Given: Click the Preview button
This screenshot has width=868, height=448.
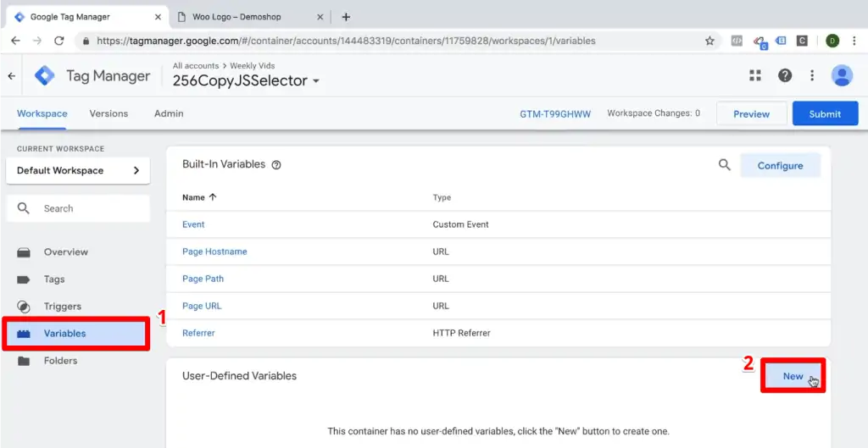Looking at the screenshot, I should coord(751,113).
